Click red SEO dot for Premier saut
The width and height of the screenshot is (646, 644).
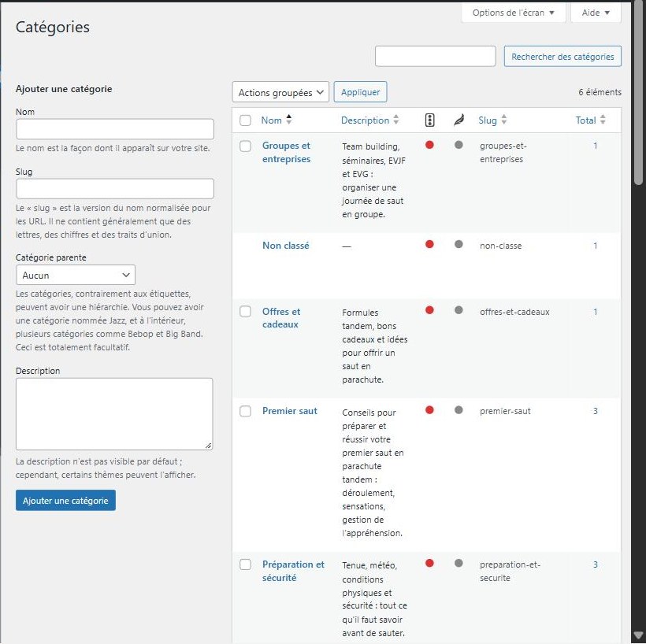pos(429,410)
